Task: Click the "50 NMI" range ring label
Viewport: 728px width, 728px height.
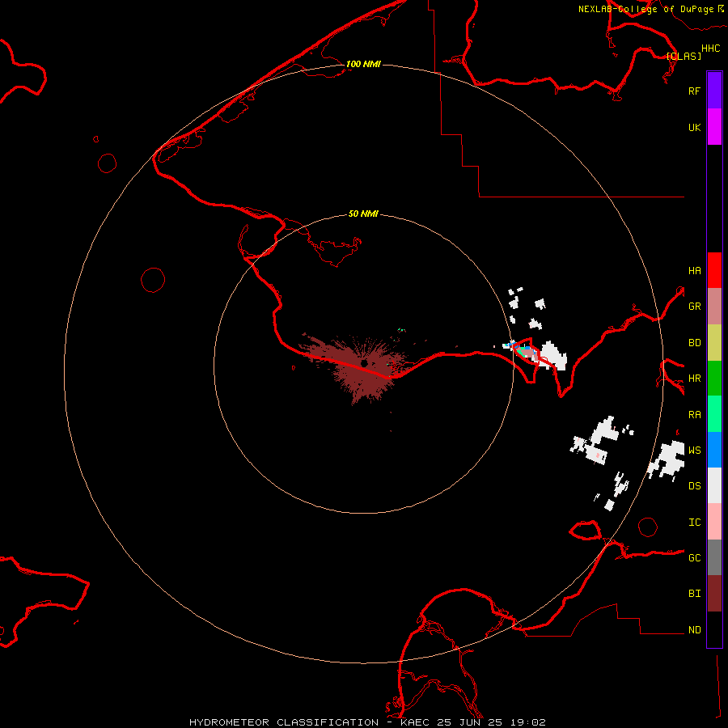Action: [x=363, y=214]
